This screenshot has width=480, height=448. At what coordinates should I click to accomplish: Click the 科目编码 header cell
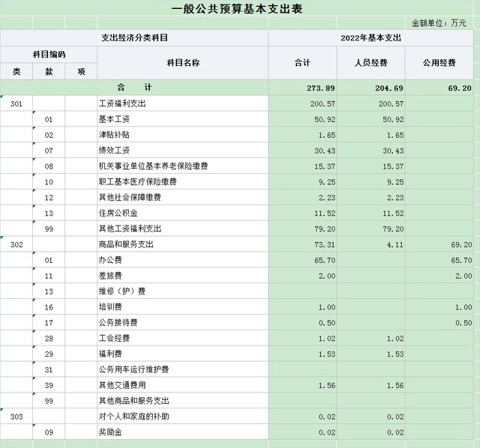tap(49, 55)
